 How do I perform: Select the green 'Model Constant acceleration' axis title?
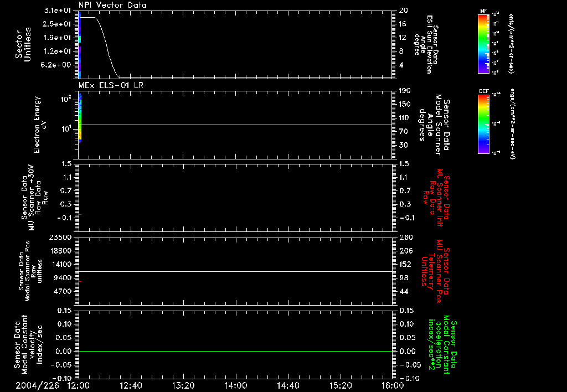[442, 344]
